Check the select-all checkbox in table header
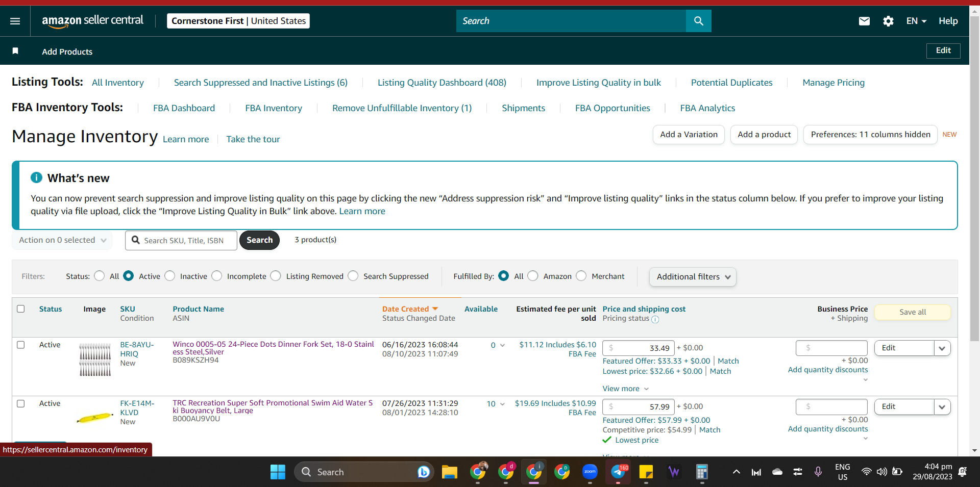 21,309
